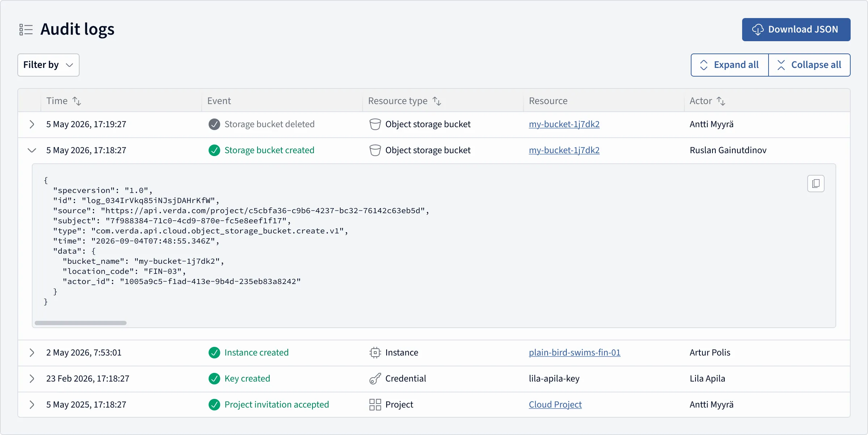
Task: Click the "source" URL JSON line
Action: (241, 211)
